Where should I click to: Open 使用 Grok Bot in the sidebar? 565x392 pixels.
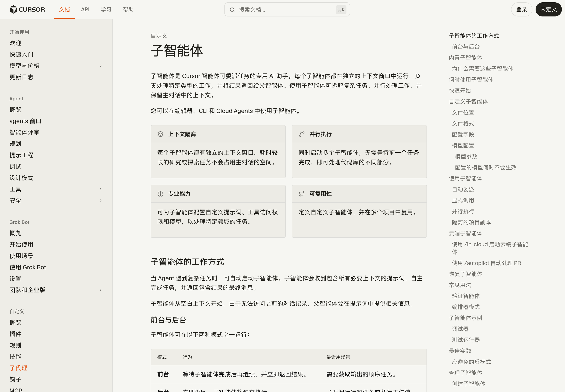(27, 267)
